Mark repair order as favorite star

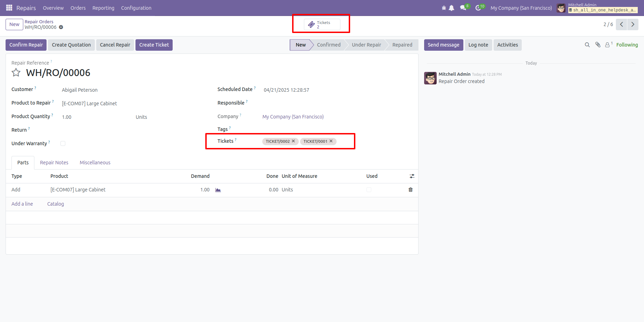coord(16,73)
